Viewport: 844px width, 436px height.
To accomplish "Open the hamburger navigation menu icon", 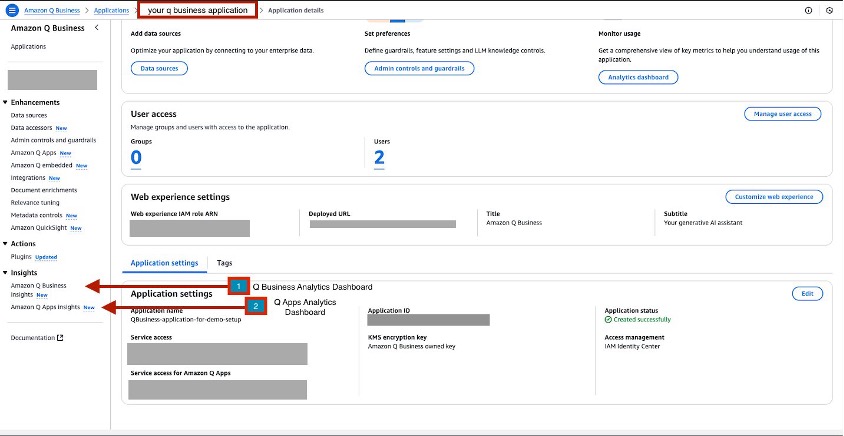I will pyautogui.click(x=12, y=10).
